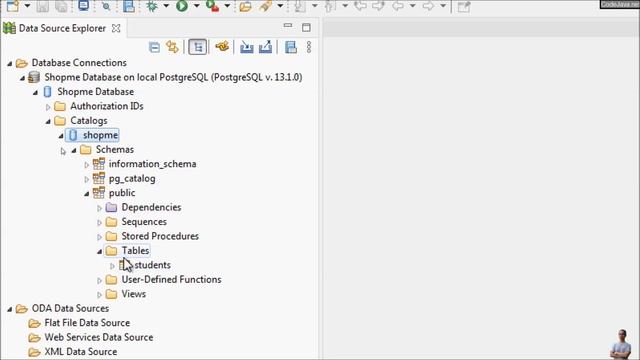
Task: Click the Save icon in main toolbar
Action: (x=42, y=6)
